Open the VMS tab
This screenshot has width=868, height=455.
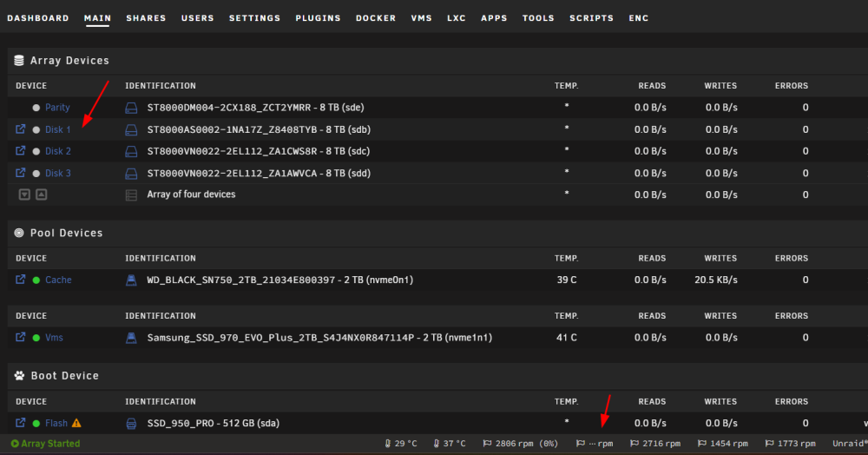[421, 17]
